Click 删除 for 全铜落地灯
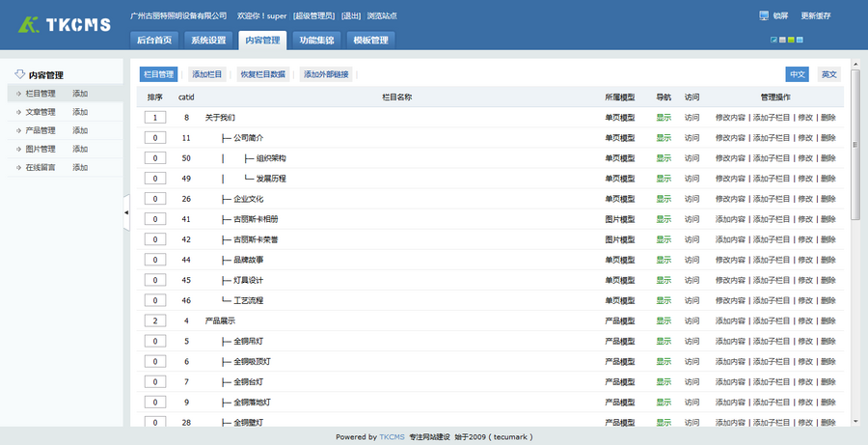868x445 pixels. tap(828, 403)
